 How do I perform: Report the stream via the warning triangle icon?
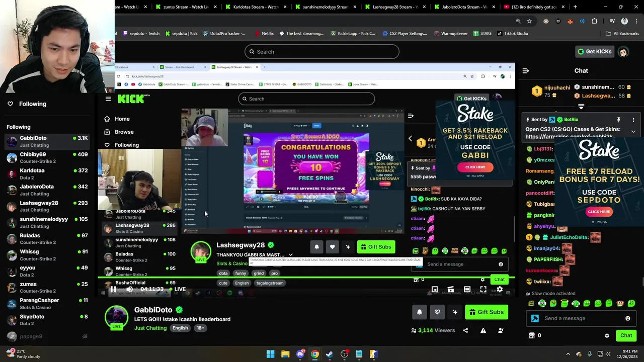(483, 330)
